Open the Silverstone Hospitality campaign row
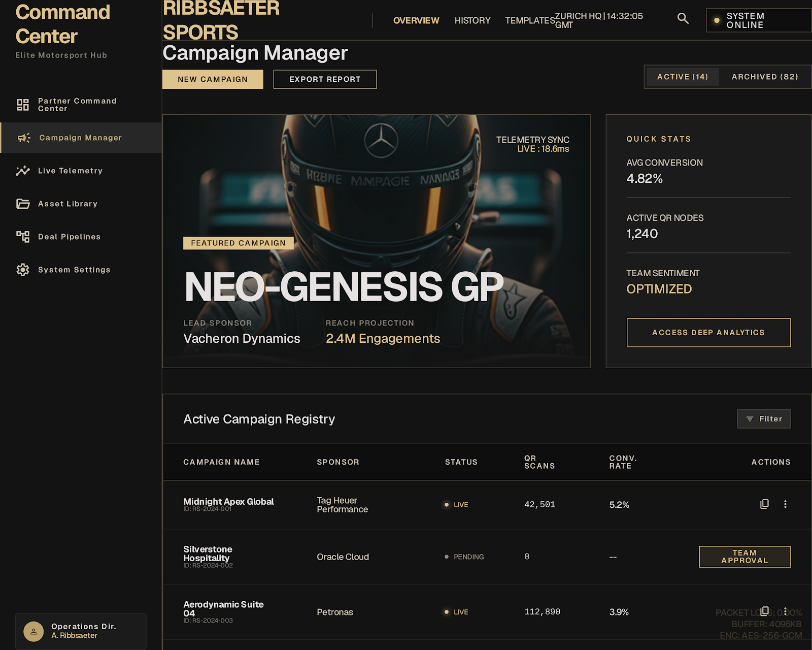The image size is (812, 650). [x=487, y=557]
